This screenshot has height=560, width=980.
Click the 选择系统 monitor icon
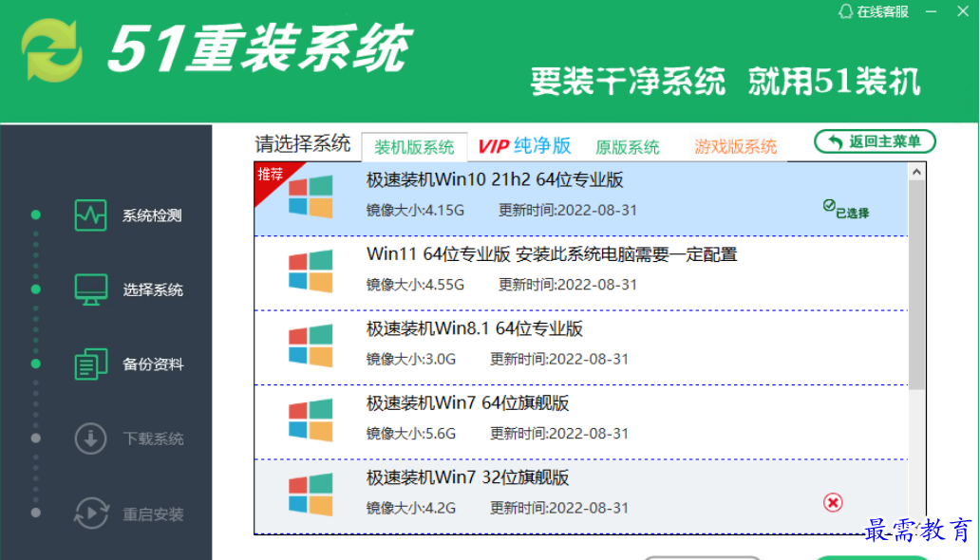point(90,289)
